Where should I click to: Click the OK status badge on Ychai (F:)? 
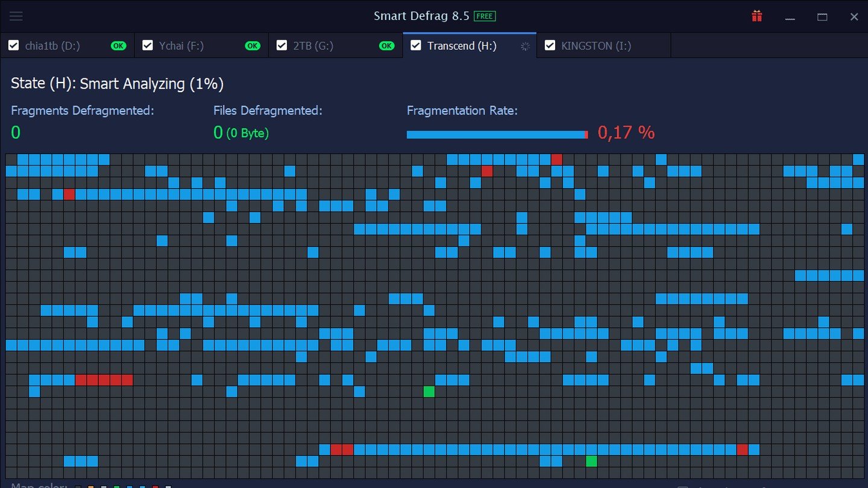pyautogui.click(x=253, y=46)
